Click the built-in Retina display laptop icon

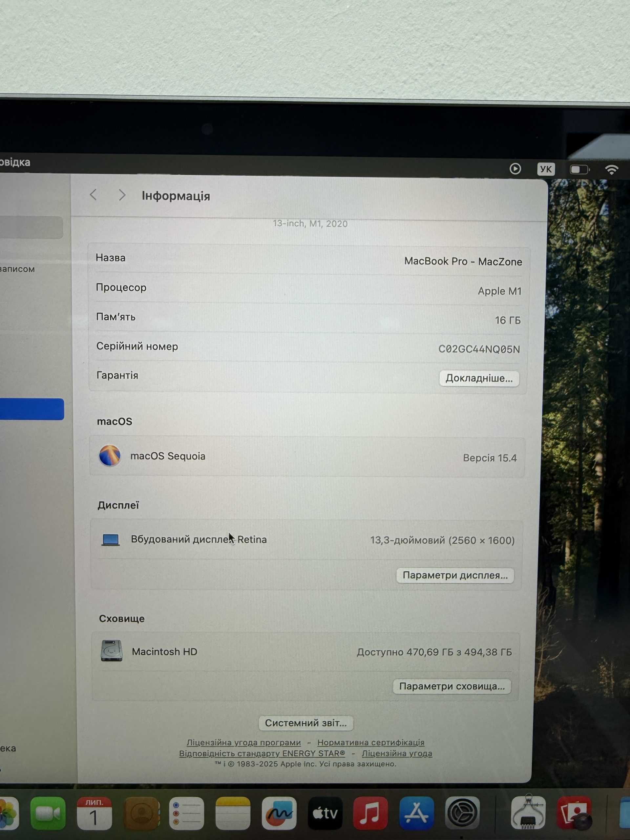(111, 540)
